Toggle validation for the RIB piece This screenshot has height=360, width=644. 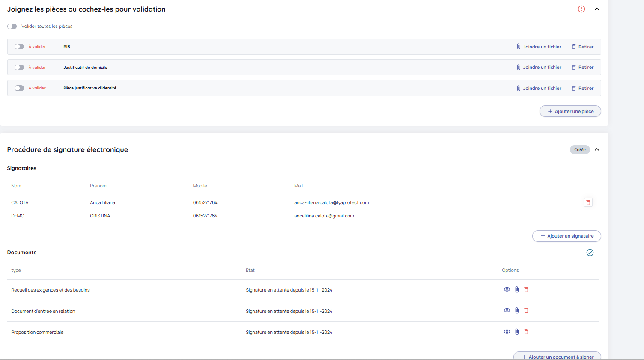19,47
